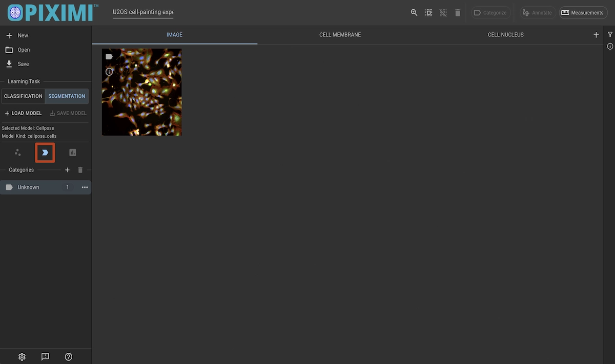Click Save Model button
This screenshot has height=364, width=615.
pyautogui.click(x=68, y=113)
